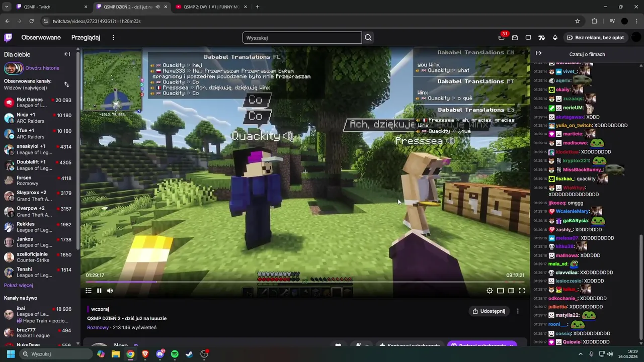Switch to QSMP 2: DAY 1 YouTube tab
This screenshot has height=362, width=644.
point(211,7)
